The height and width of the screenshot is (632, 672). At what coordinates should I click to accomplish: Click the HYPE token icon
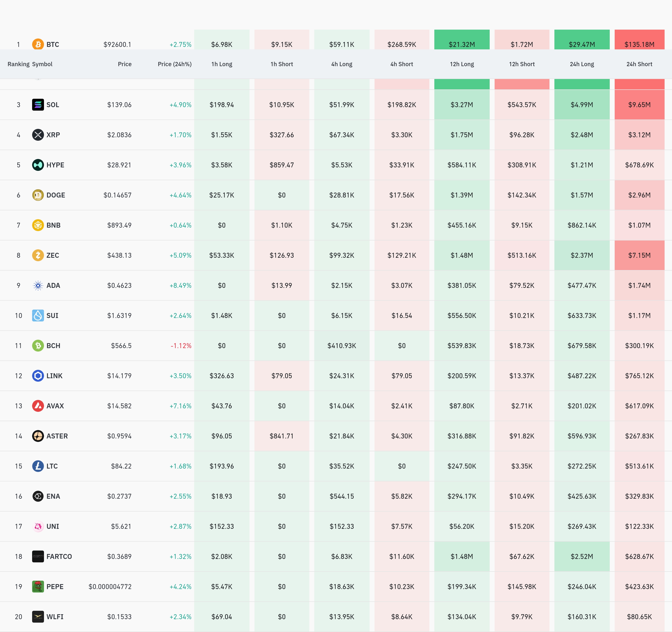click(x=38, y=165)
